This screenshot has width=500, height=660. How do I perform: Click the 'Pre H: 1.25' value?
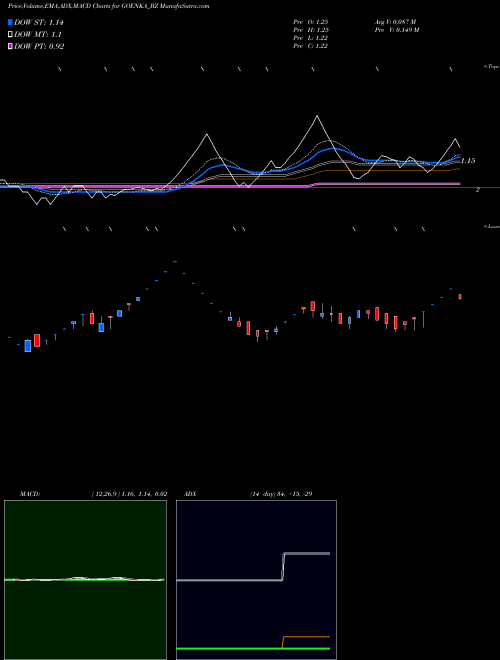pyautogui.click(x=311, y=30)
